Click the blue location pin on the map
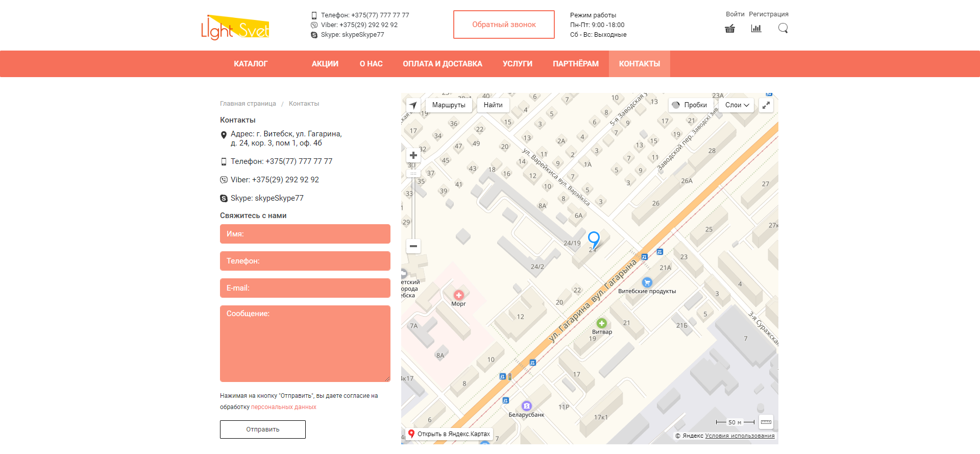 pyautogui.click(x=594, y=239)
